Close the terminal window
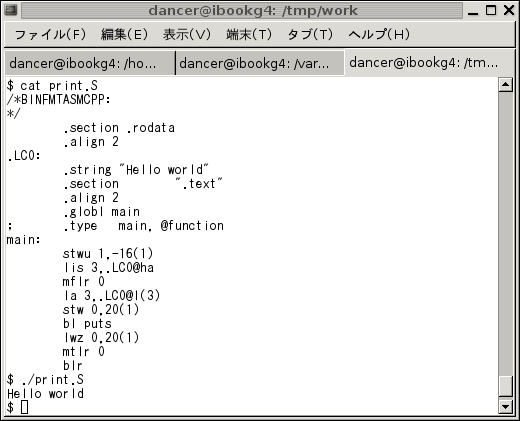Image resolution: width=520 pixels, height=421 pixels. (x=509, y=11)
